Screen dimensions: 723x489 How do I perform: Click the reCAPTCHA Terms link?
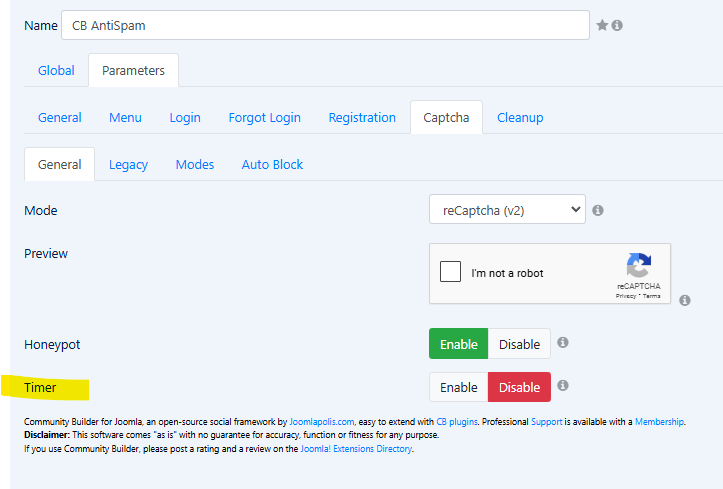click(x=652, y=296)
